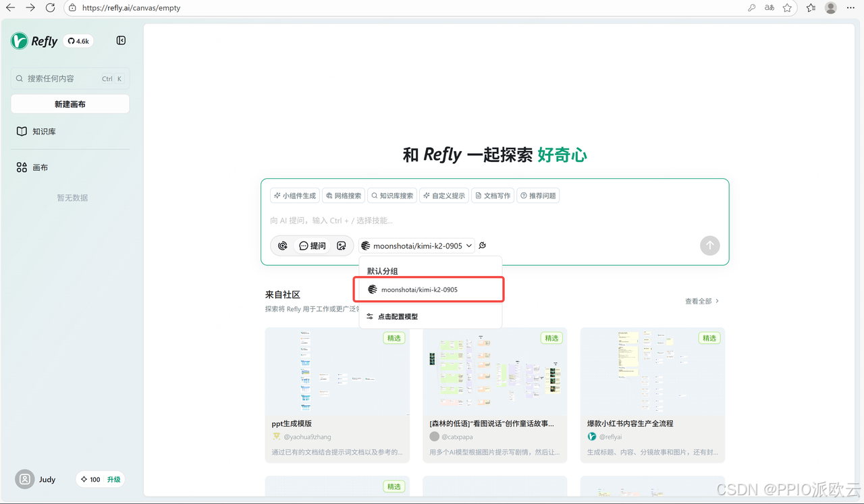
Task: Click the 精选 badge on the ppt生成模版 card
Action: 394,338
